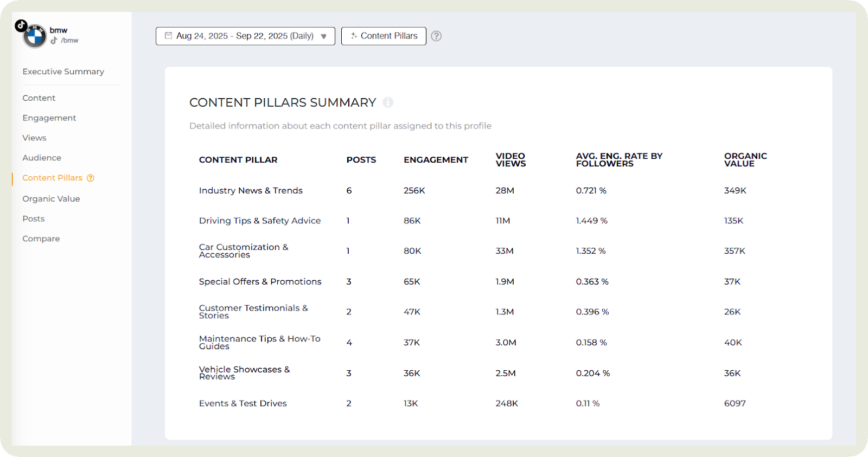Viewport: 868px width, 457px height.
Task: Sort by the Engagement column header
Action: (x=436, y=160)
